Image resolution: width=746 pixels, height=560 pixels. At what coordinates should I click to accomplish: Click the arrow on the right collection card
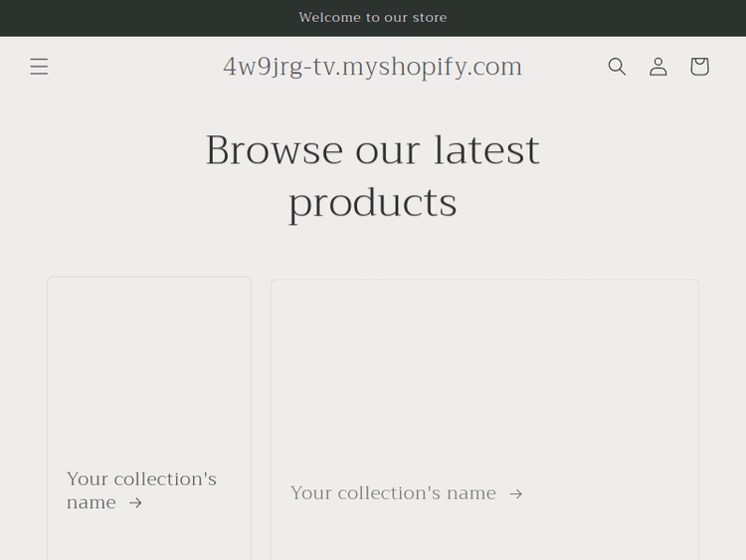(515, 493)
